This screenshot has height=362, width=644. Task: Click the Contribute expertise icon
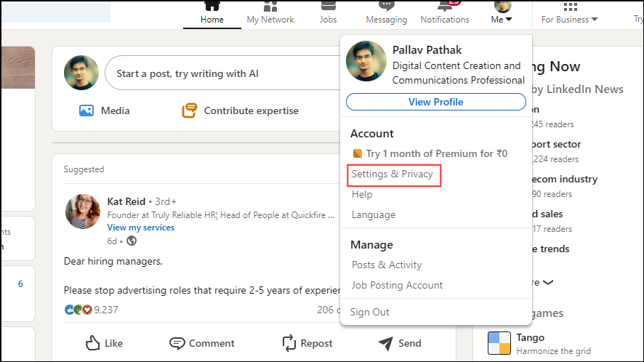[x=189, y=110]
